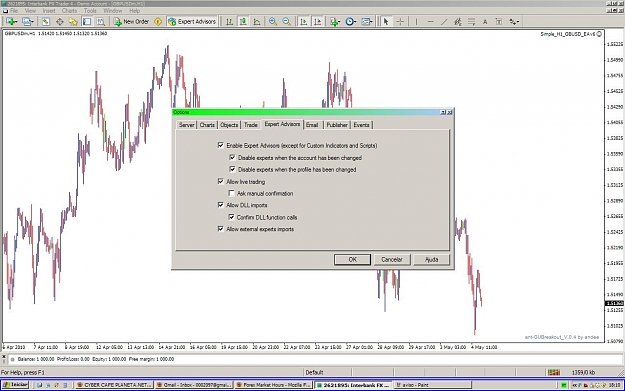Switch to line chart icon

257,22
